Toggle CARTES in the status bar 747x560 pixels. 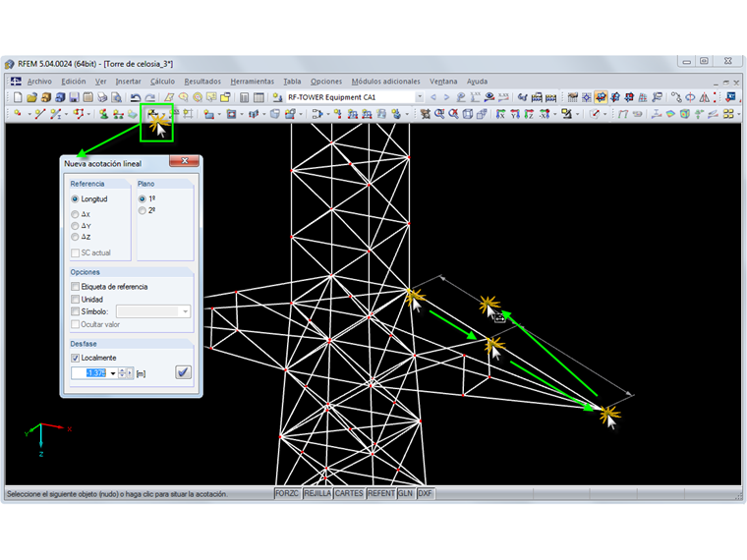[349, 494]
